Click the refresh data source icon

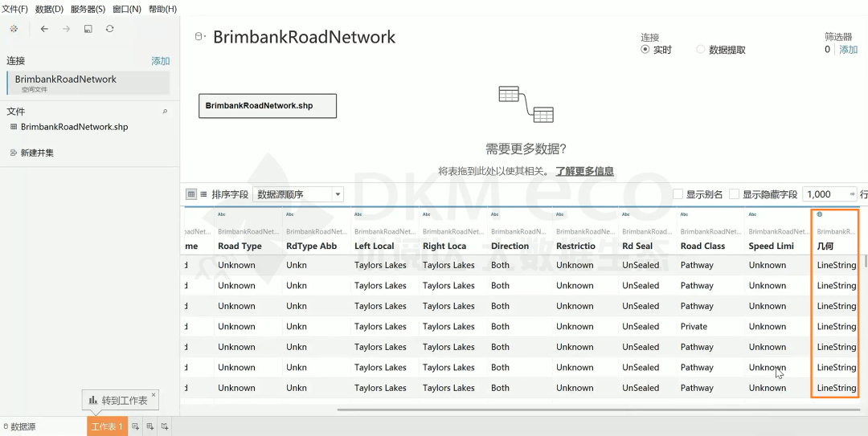109,29
